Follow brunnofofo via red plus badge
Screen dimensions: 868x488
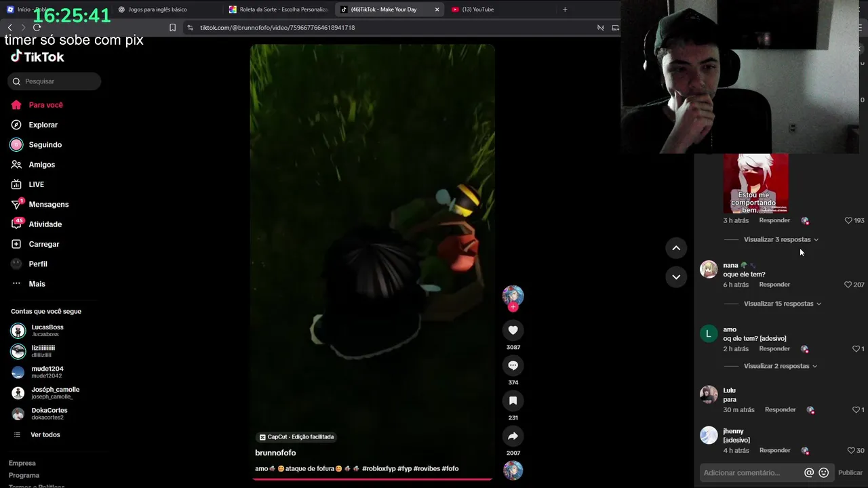(513, 307)
